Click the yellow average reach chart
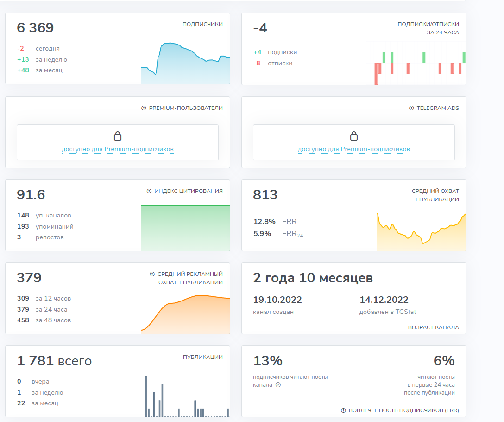The width and height of the screenshot is (504, 422). [x=422, y=232]
